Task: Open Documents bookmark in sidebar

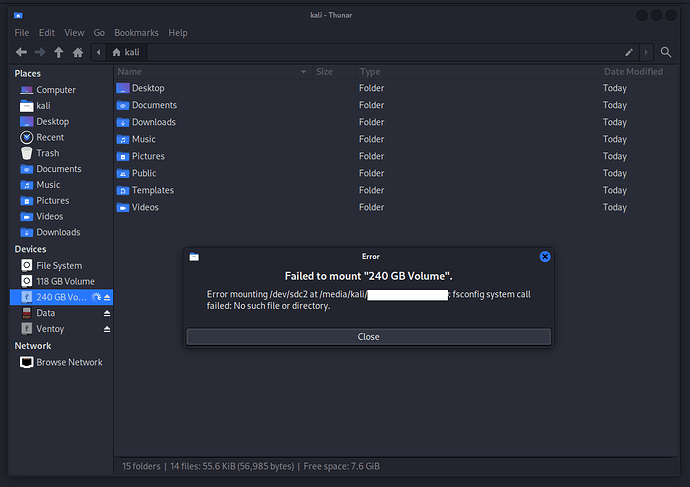Action: coord(62,169)
